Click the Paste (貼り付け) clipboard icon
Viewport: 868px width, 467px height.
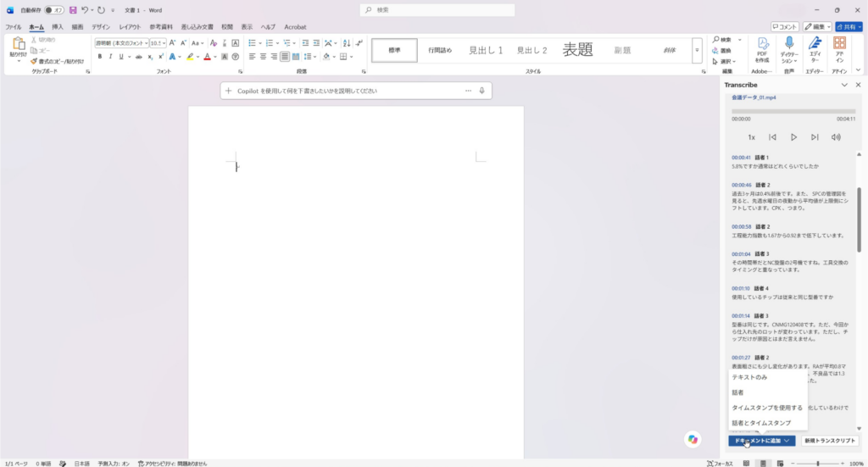point(18,44)
